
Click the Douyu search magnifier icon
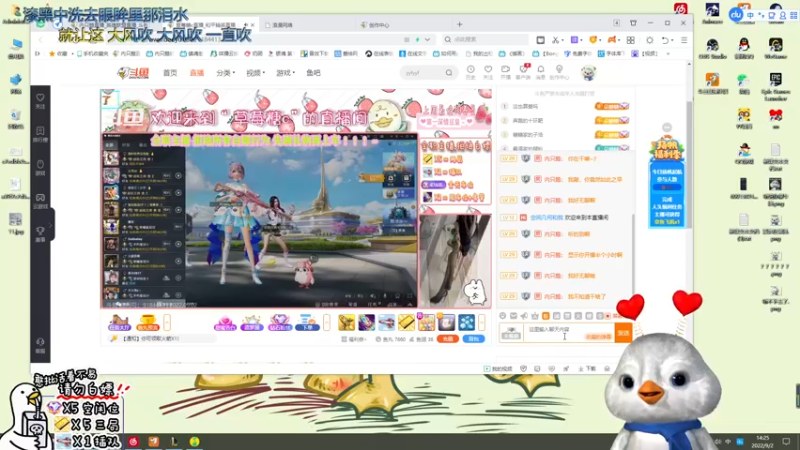click(x=449, y=73)
